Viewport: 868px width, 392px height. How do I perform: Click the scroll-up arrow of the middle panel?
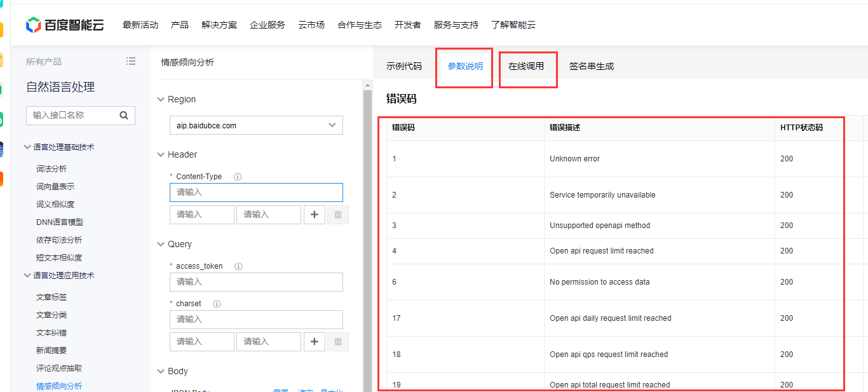pyautogui.click(x=367, y=84)
